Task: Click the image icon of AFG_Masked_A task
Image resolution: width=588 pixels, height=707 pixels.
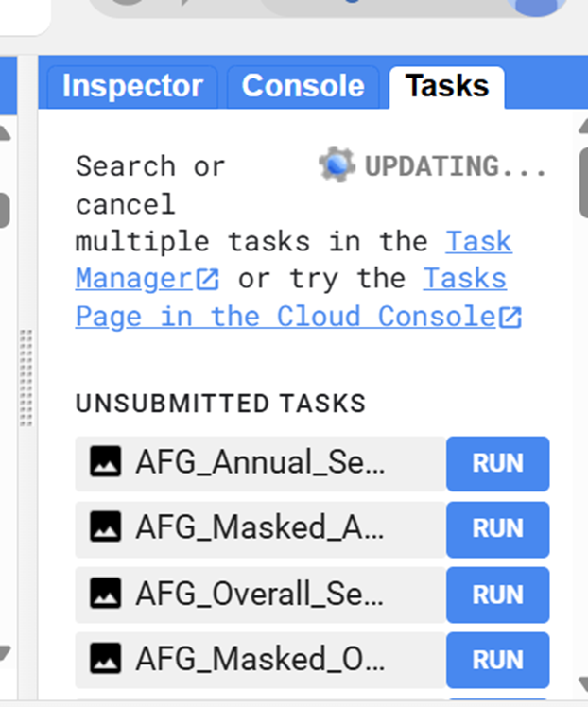Action: pos(106,528)
